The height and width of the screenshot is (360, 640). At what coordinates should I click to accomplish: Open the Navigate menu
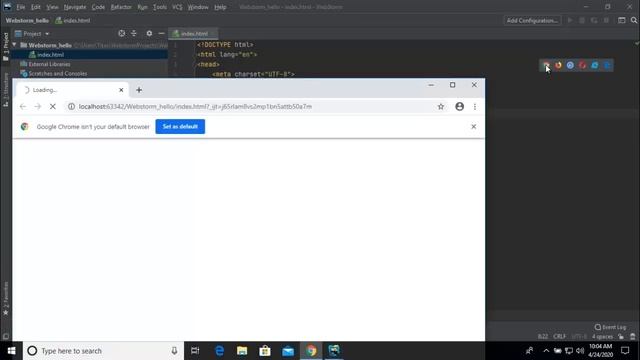click(x=75, y=7)
